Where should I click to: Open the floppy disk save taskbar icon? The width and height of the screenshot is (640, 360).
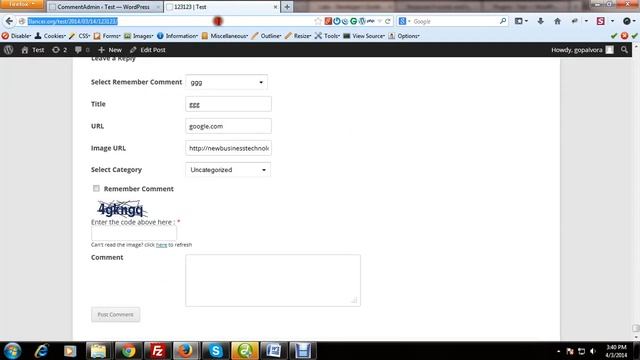(303, 351)
